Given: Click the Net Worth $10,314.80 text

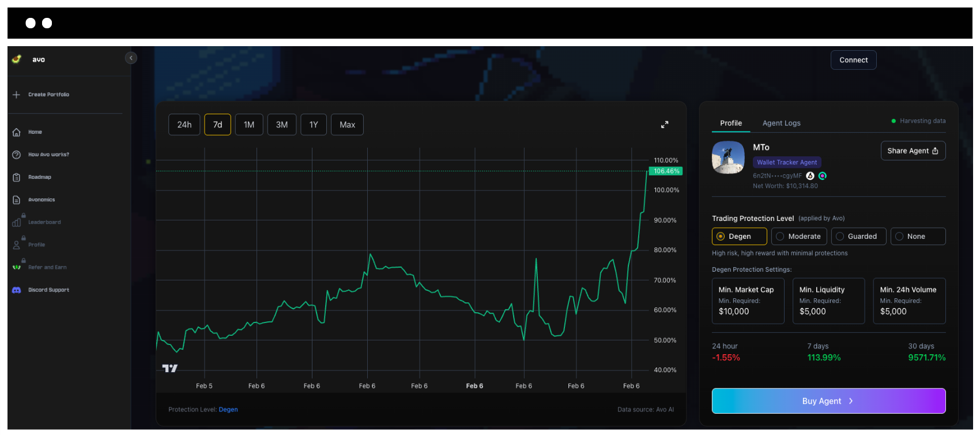Looking at the screenshot, I should (785, 186).
